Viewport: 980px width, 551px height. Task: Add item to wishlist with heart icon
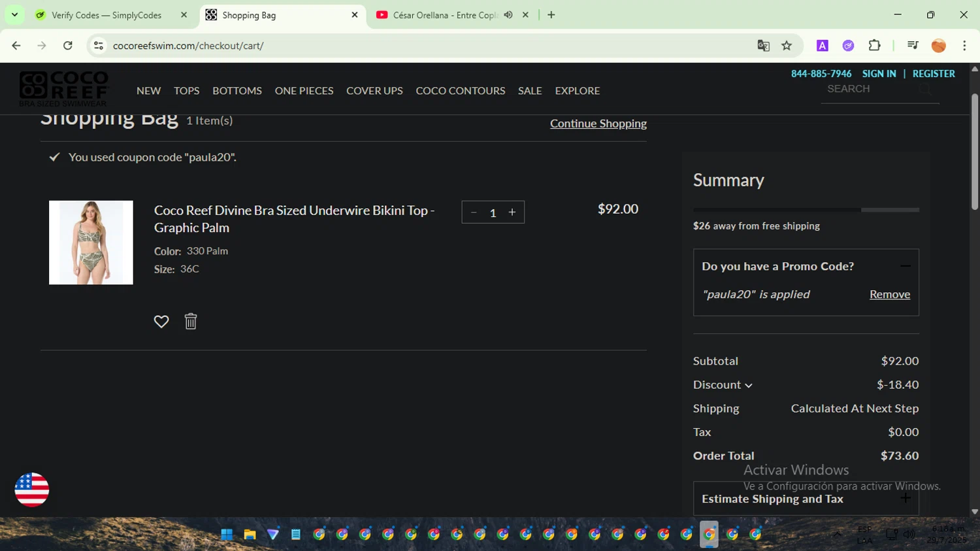tap(161, 322)
